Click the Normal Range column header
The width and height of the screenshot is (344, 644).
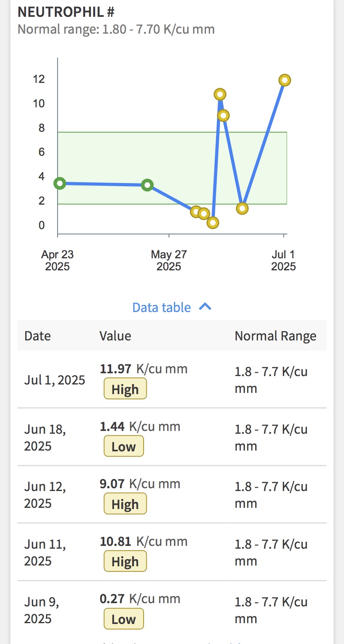(x=275, y=336)
